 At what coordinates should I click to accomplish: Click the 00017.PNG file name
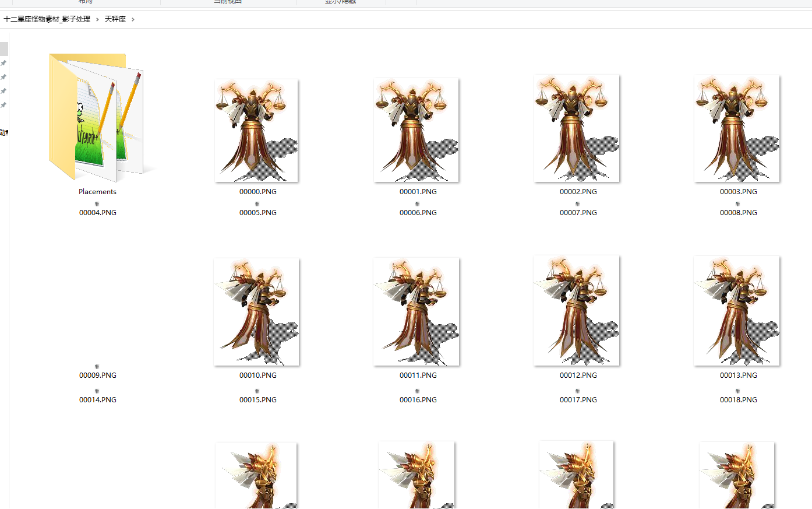point(578,400)
